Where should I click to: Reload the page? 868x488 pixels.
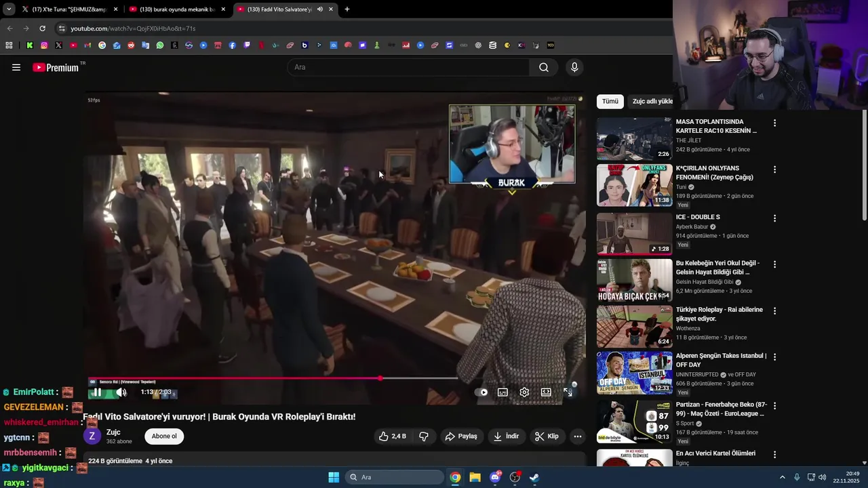click(x=42, y=28)
